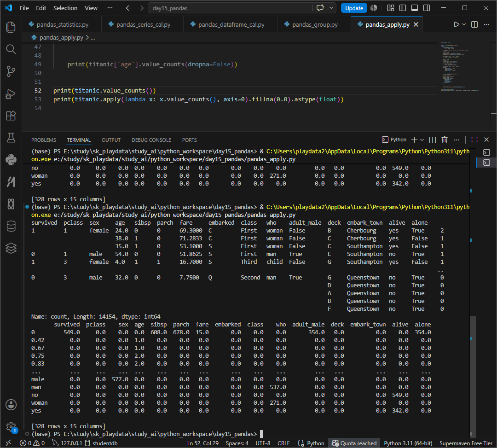Change indentation via Spaces: 4

click(x=237, y=443)
